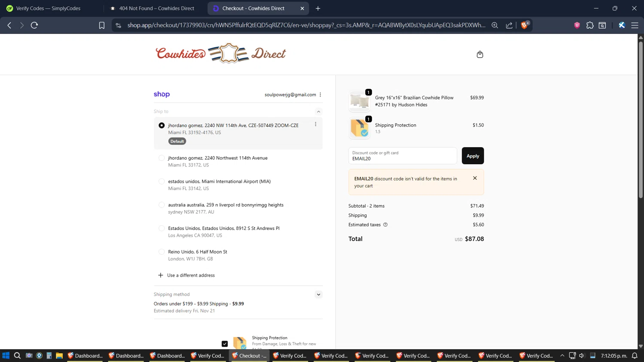
Task: Click the Shipping Protection product thumbnail
Action: point(359,128)
